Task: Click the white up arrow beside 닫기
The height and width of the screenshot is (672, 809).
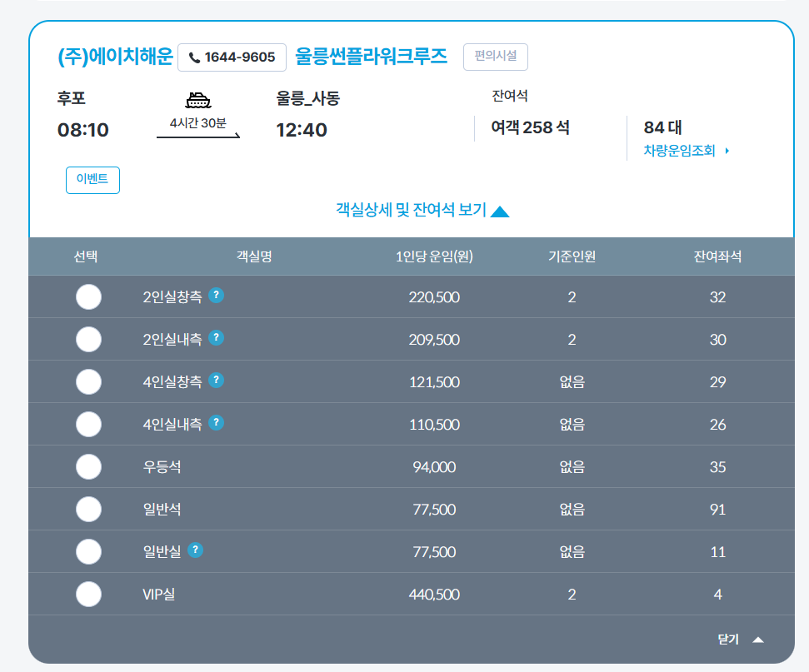Action: coord(758,640)
